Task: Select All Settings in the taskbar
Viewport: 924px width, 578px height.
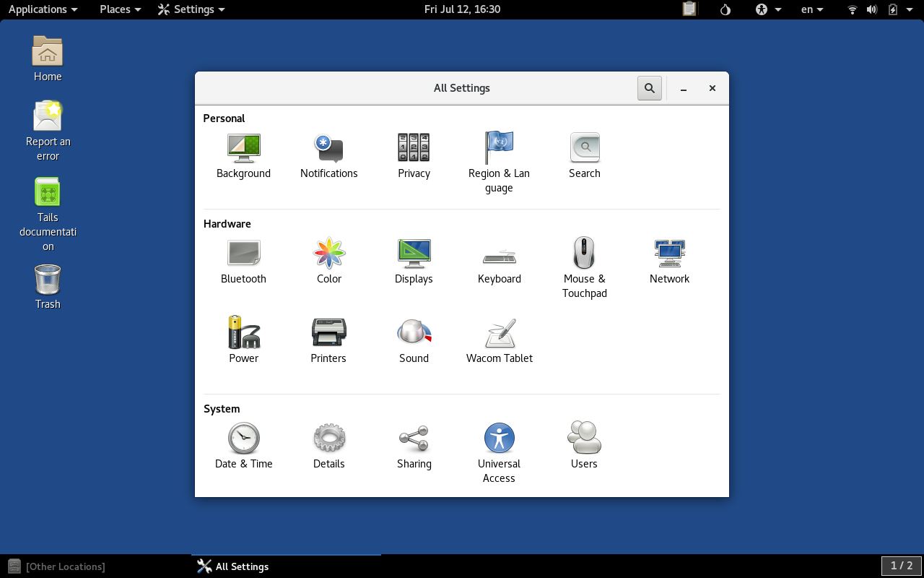Action: click(286, 566)
